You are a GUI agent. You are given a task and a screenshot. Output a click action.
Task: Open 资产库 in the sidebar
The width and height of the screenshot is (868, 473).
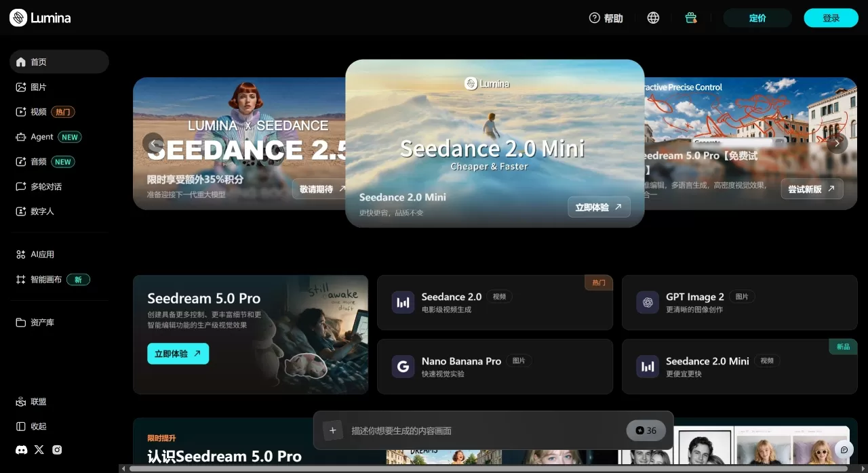click(59, 323)
